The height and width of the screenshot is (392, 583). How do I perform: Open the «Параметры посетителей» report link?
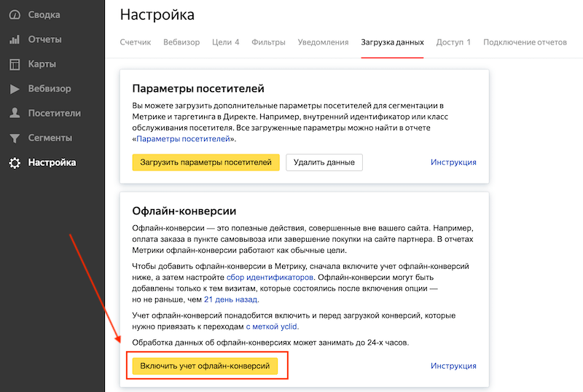tap(182, 138)
